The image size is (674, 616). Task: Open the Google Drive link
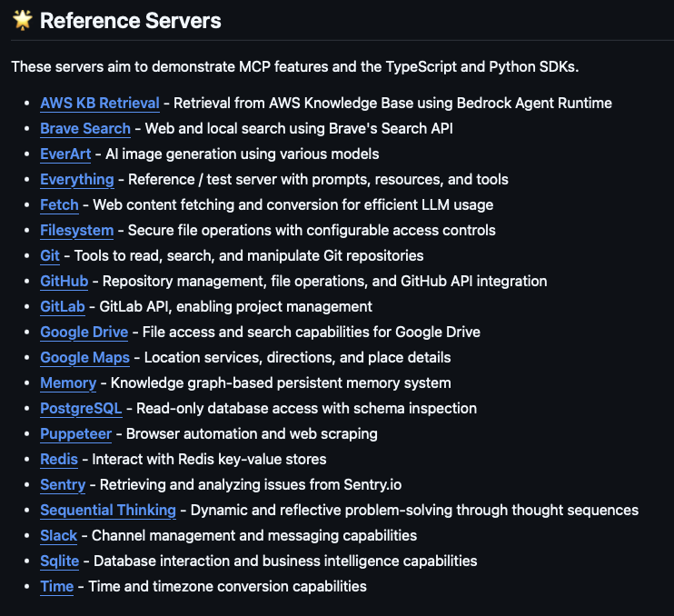pos(84,332)
